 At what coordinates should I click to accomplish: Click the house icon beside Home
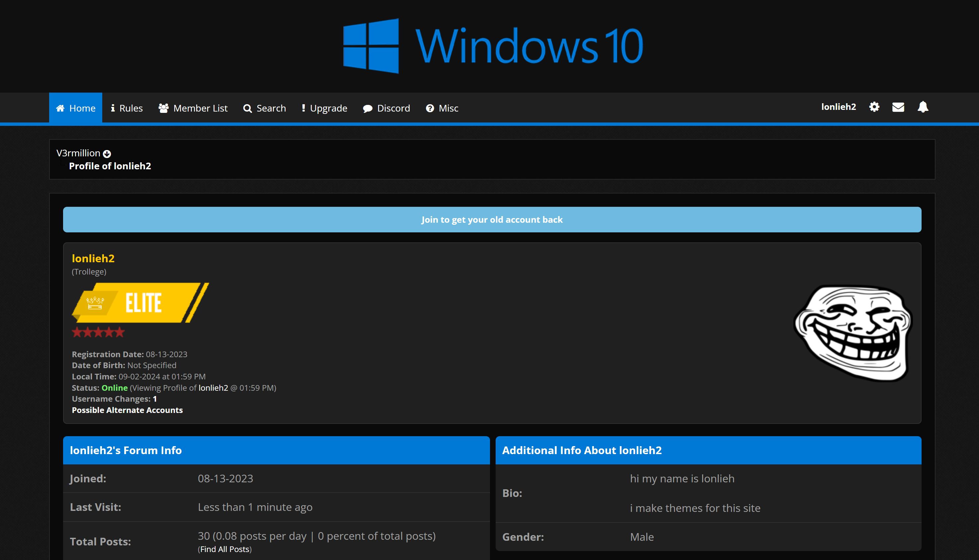(x=60, y=109)
